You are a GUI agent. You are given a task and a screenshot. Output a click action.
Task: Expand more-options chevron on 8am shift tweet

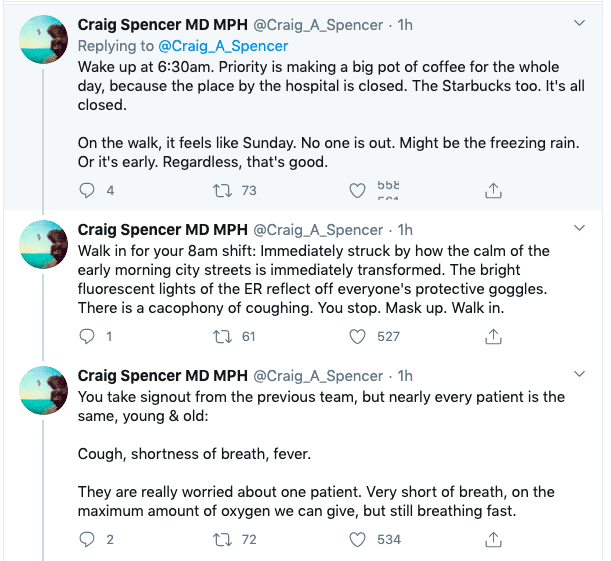[579, 229]
